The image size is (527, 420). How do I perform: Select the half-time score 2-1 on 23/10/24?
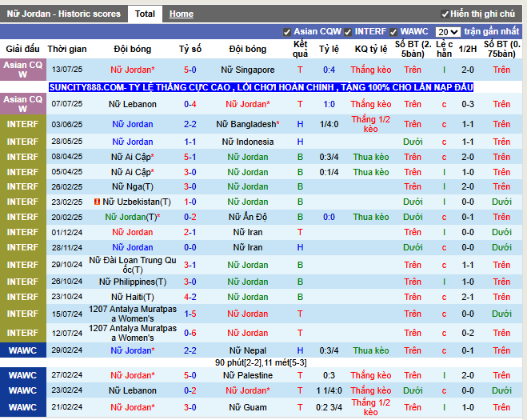click(468, 298)
